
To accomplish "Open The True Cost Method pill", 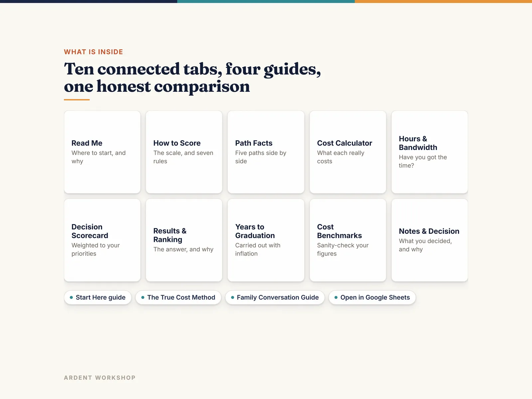I will coord(178,298).
